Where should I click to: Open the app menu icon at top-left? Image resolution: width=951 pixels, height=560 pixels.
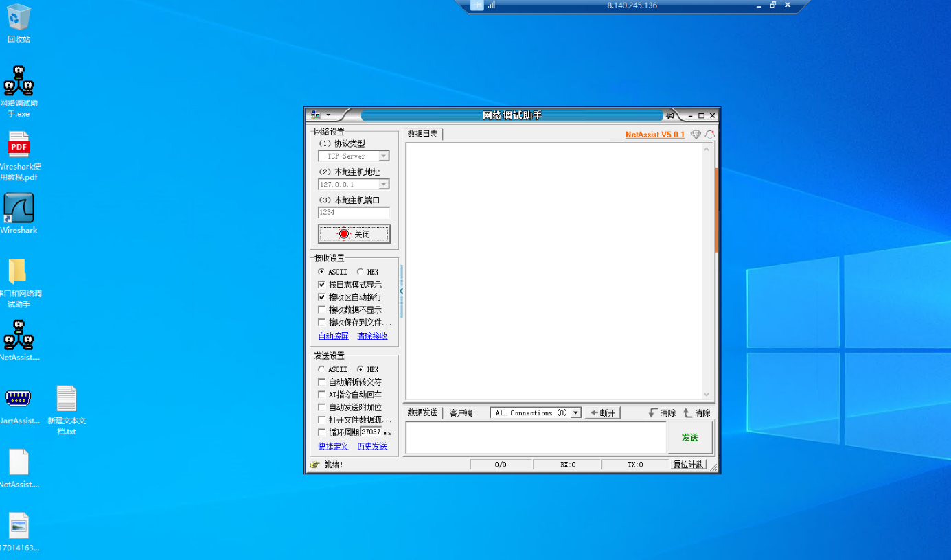tap(317, 115)
